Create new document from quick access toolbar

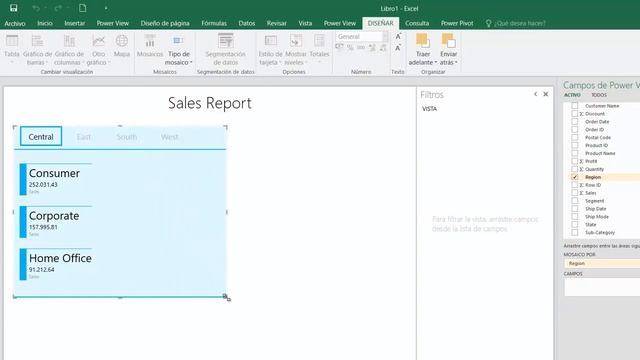tap(82, 8)
